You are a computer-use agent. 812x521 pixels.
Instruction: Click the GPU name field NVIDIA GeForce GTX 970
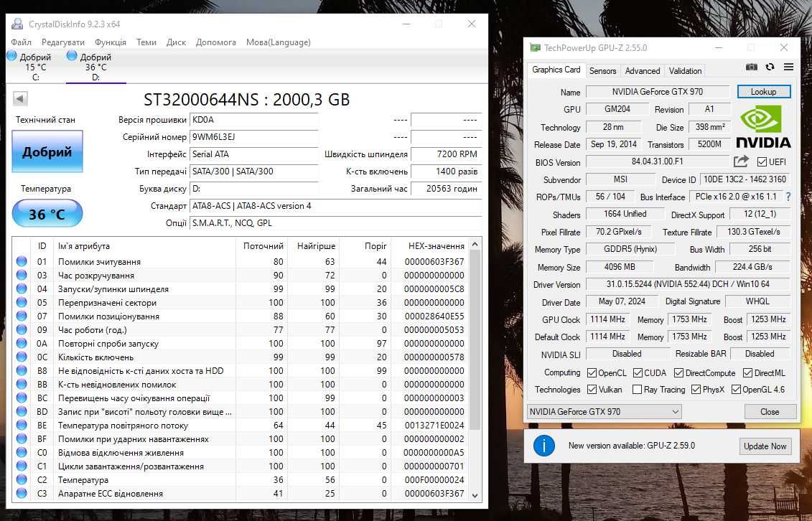(658, 92)
